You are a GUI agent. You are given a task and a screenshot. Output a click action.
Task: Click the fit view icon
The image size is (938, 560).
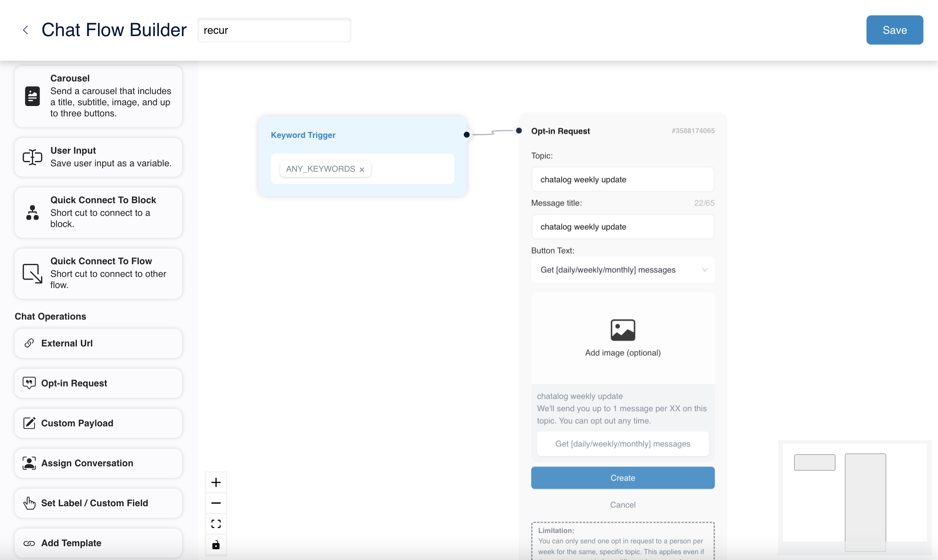click(x=216, y=524)
